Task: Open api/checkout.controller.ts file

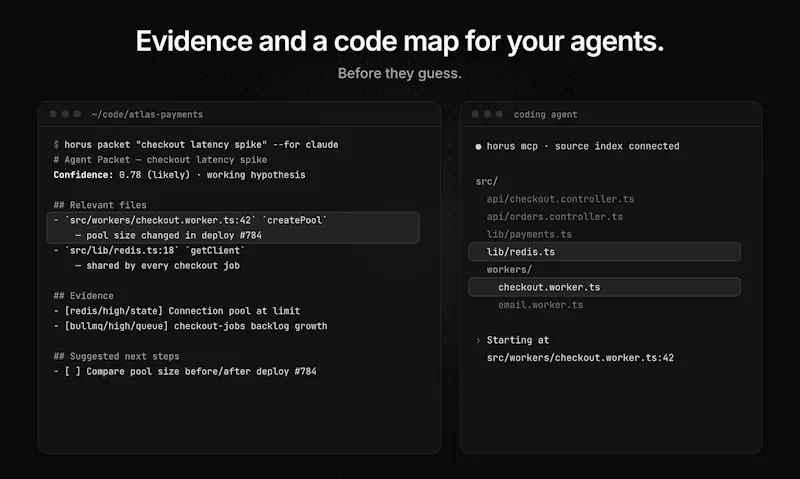Action: 560,199
